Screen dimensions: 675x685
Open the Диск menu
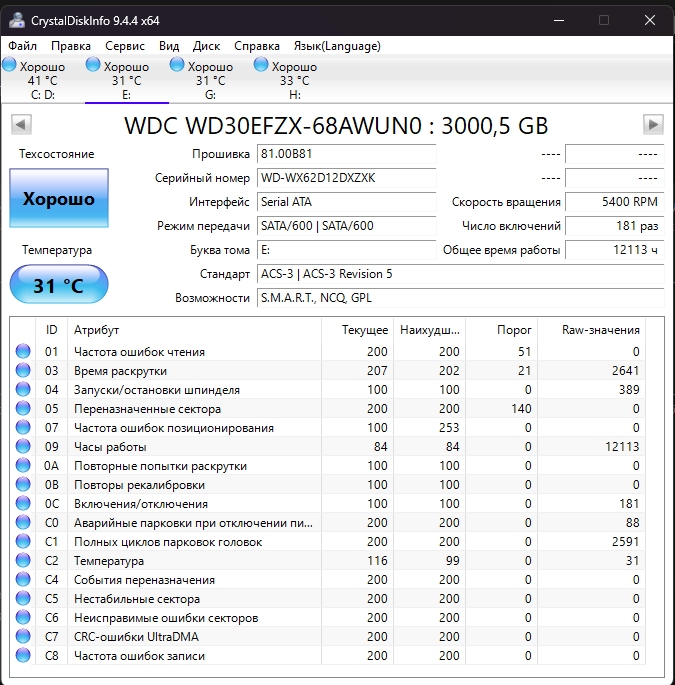click(206, 46)
